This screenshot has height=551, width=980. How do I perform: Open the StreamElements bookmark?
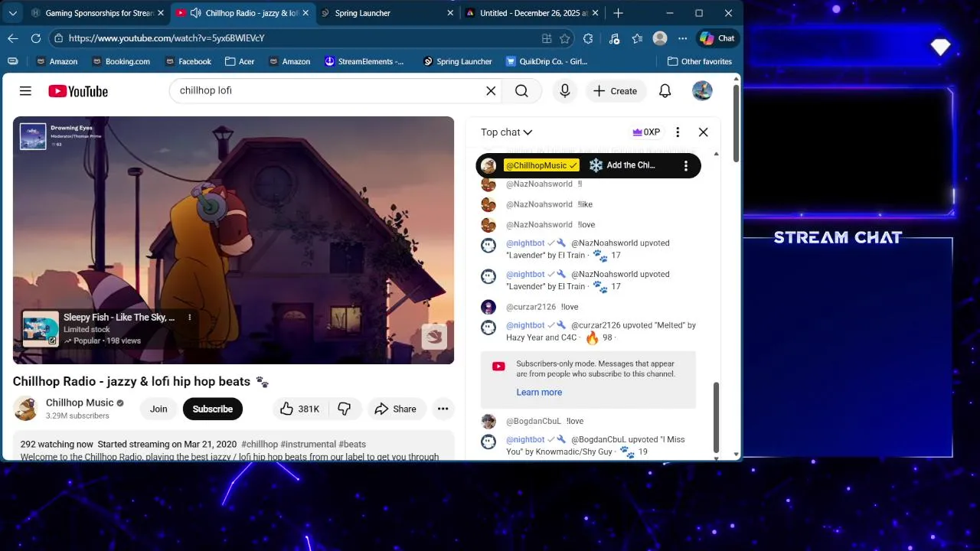click(x=364, y=61)
